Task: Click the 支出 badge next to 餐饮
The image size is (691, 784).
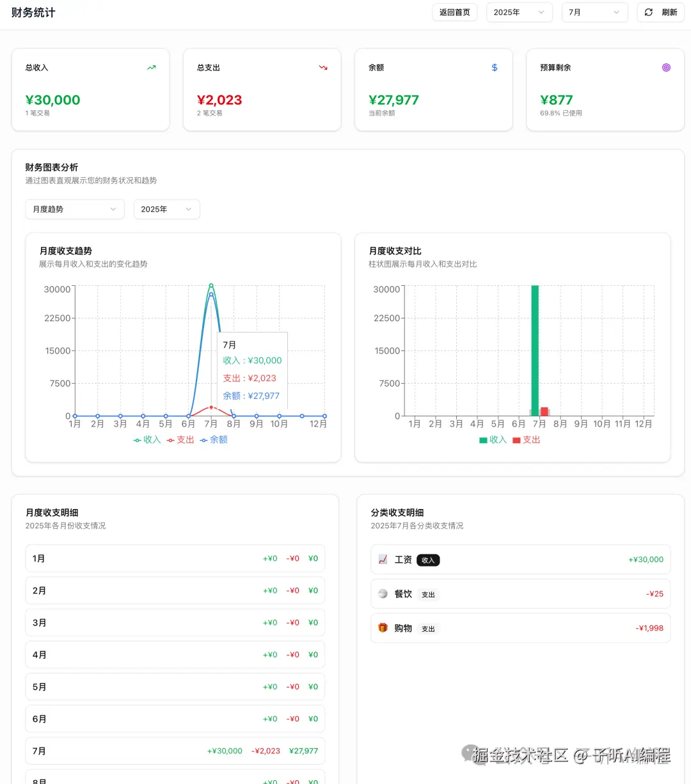Action: [428, 595]
